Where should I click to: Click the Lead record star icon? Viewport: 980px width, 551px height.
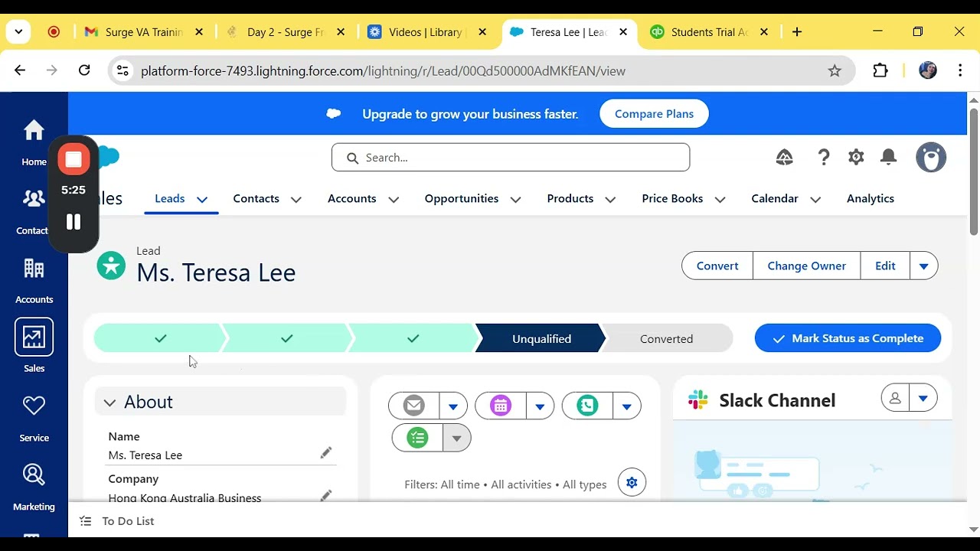[111, 266]
